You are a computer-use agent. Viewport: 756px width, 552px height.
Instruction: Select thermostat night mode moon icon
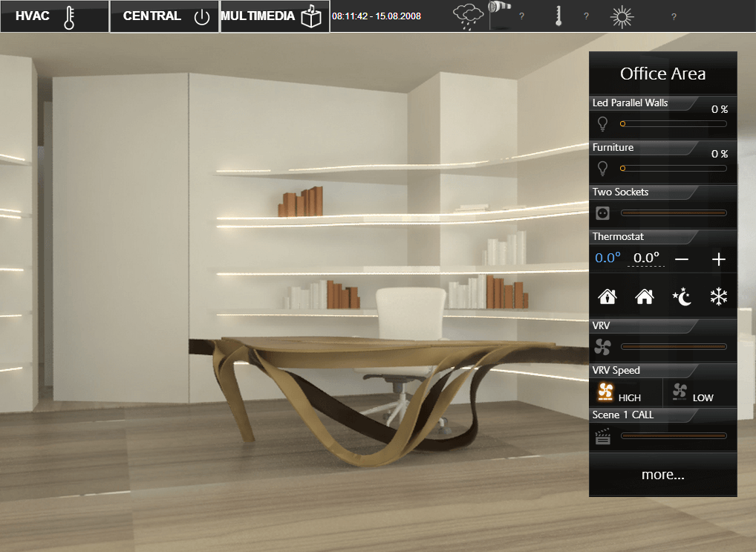tap(681, 297)
